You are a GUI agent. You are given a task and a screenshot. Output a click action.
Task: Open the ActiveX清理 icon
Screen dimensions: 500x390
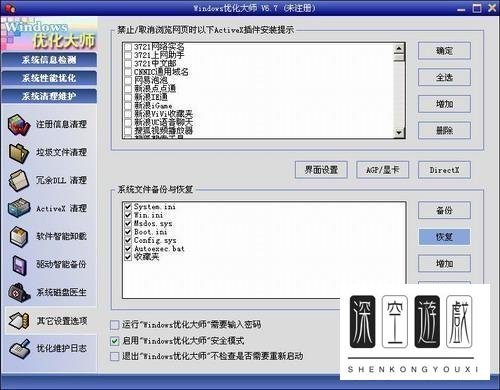pos(19,208)
